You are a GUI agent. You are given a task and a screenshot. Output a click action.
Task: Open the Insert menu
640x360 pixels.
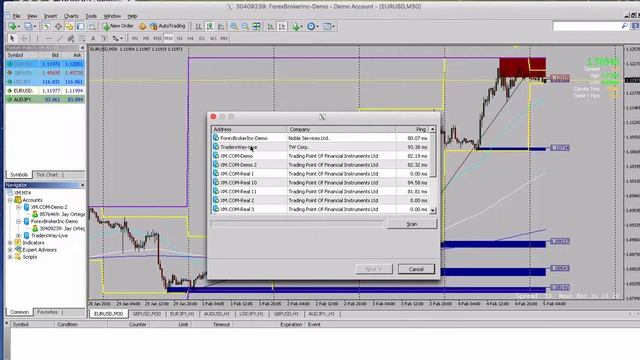coord(50,16)
